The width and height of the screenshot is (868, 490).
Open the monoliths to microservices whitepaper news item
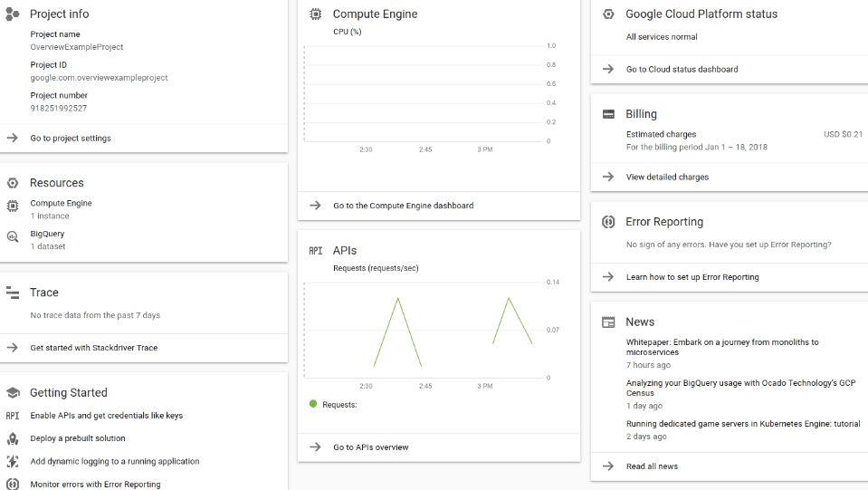coord(722,347)
